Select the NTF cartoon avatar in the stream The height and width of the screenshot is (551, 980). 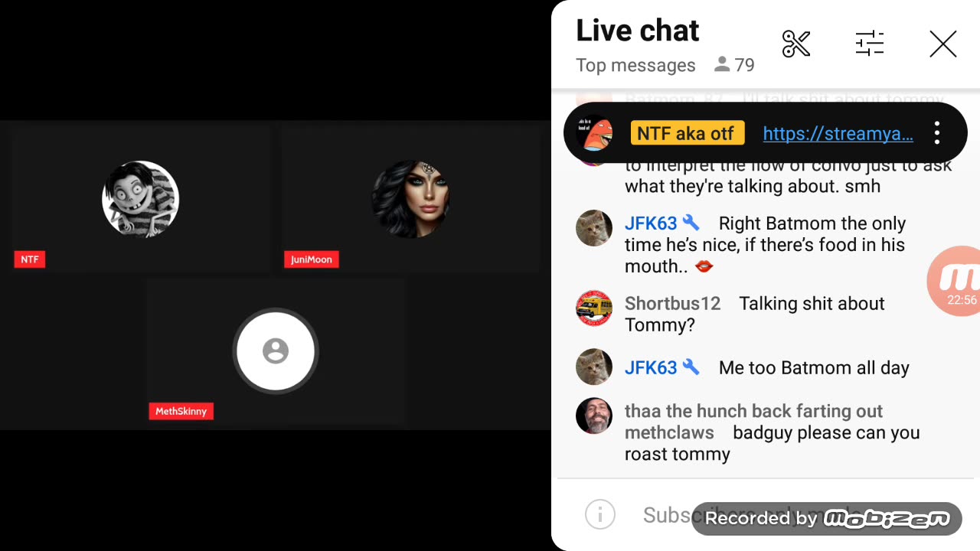coord(140,200)
